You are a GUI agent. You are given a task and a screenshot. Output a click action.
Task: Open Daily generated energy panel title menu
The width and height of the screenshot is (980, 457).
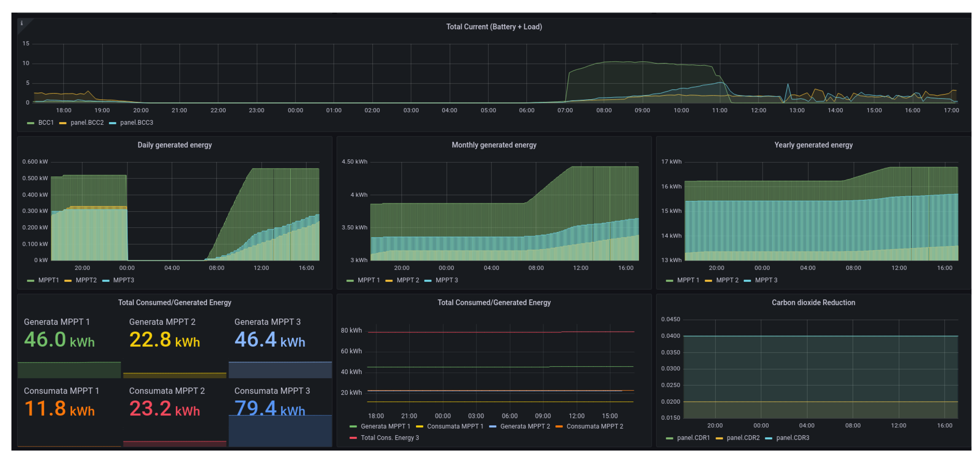174,145
